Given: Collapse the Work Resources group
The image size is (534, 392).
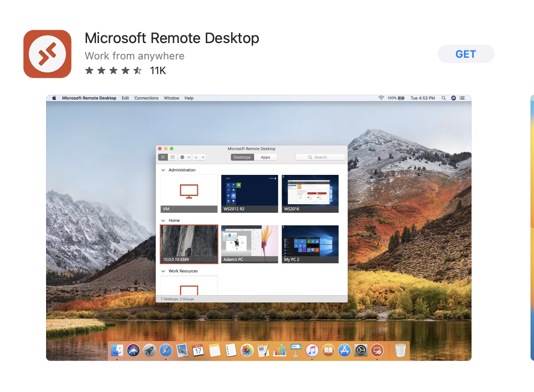Looking at the screenshot, I should pyautogui.click(x=163, y=271).
